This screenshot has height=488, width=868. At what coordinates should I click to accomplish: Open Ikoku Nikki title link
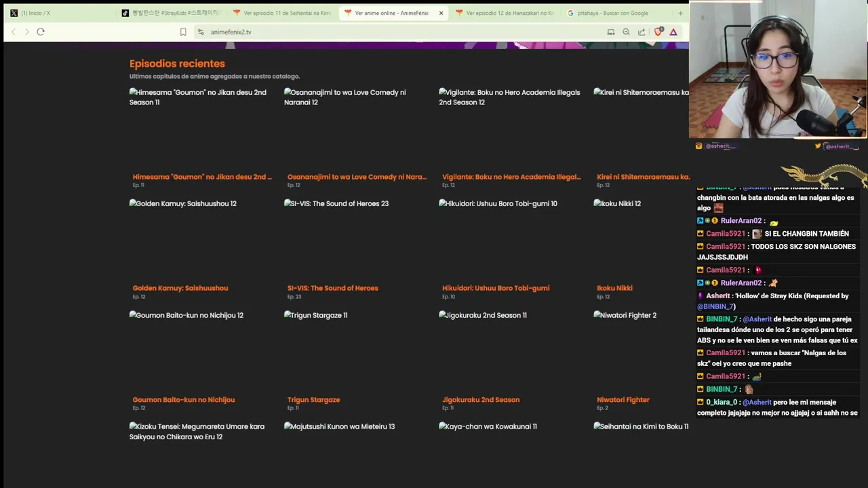tap(614, 288)
